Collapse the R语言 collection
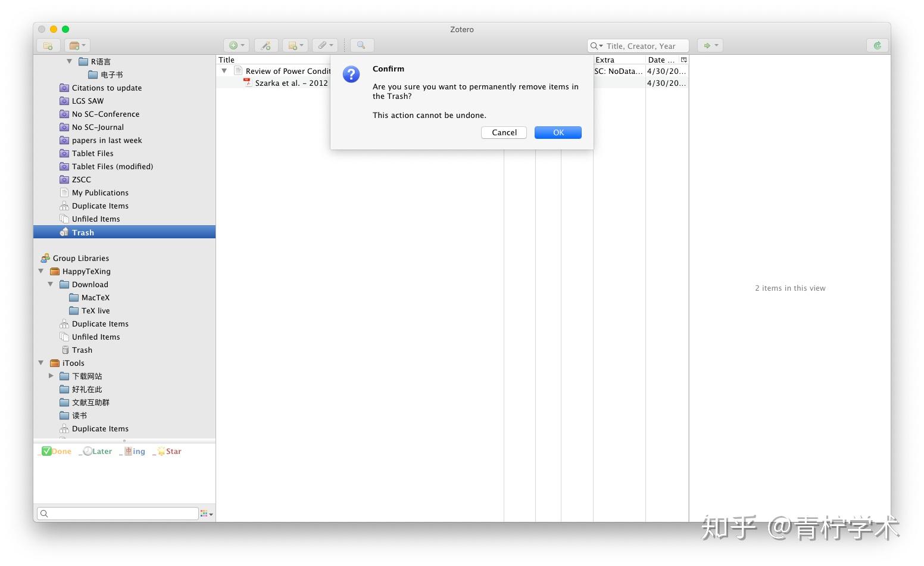 point(69,61)
